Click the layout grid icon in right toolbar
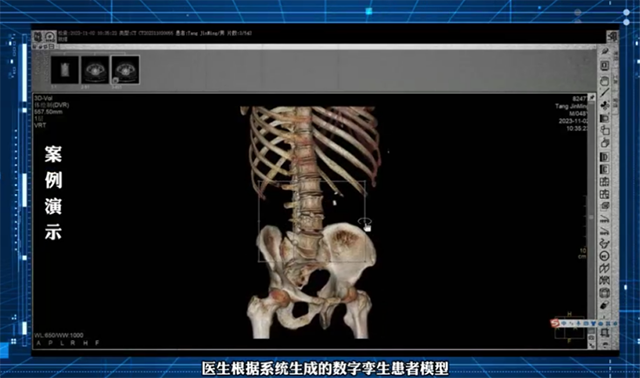Image resolution: width=640 pixels, height=378 pixels. (604, 181)
